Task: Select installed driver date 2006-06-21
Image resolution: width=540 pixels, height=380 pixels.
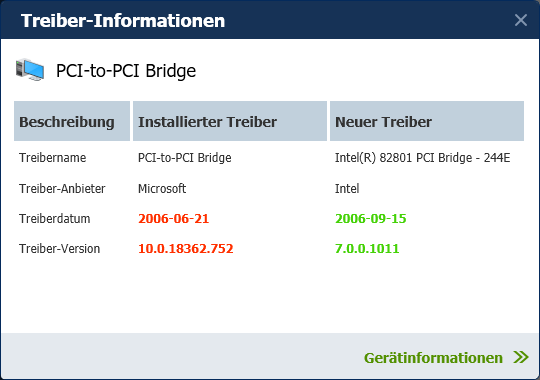Action: [x=174, y=219]
